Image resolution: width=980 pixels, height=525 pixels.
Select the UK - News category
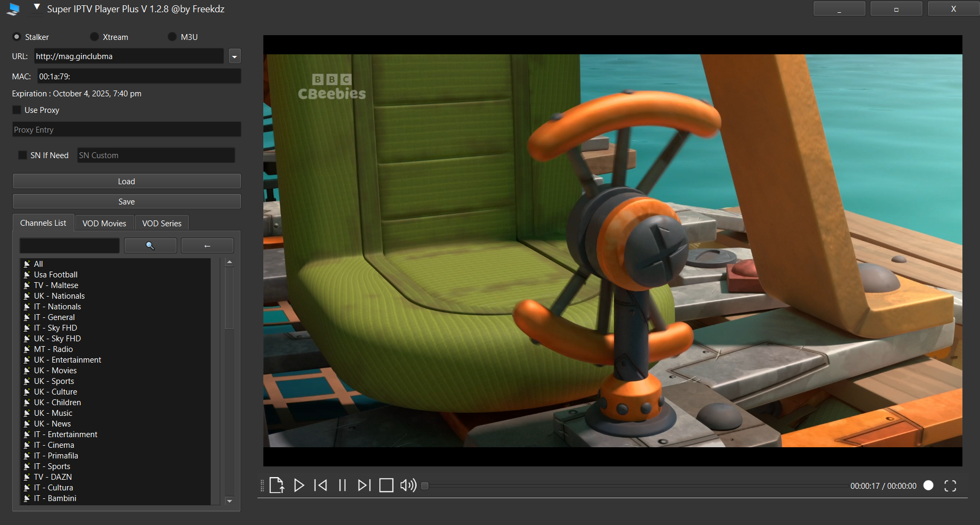[115, 423]
